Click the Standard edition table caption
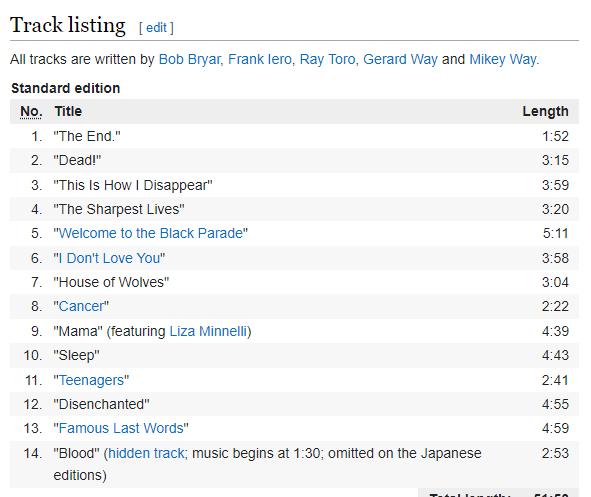The image size is (591, 497). 66,88
